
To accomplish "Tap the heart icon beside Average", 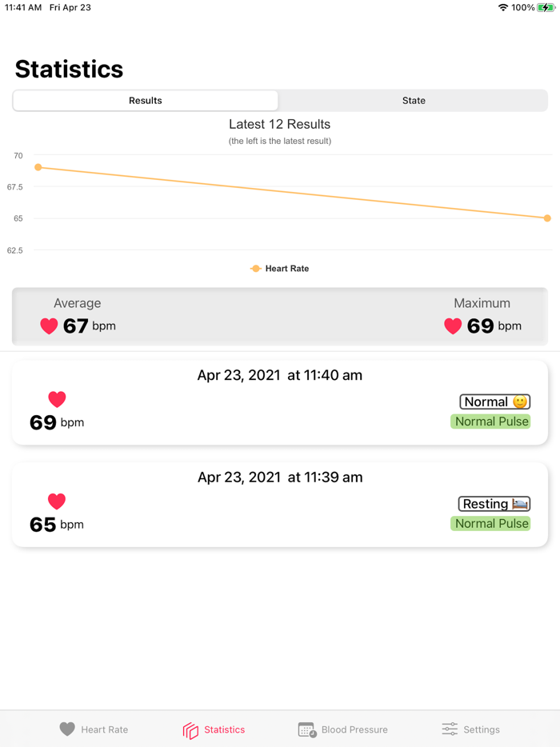I will point(49,326).
